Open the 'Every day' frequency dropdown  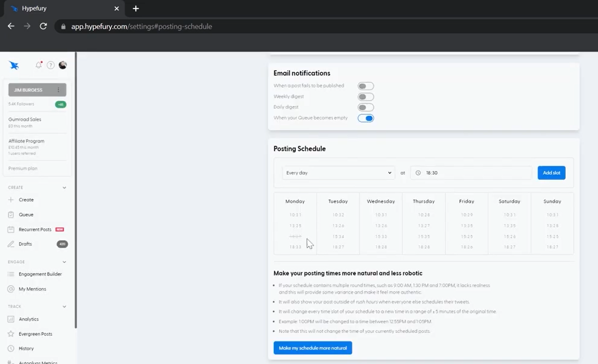tap(338, 172)
